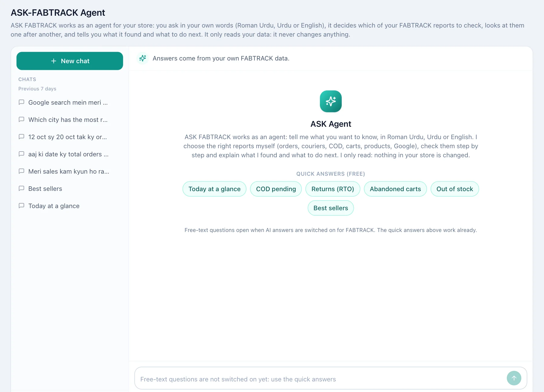Click 'Answers come from your own FABTRACK data.'
The image size is (544, 392).
221,58
